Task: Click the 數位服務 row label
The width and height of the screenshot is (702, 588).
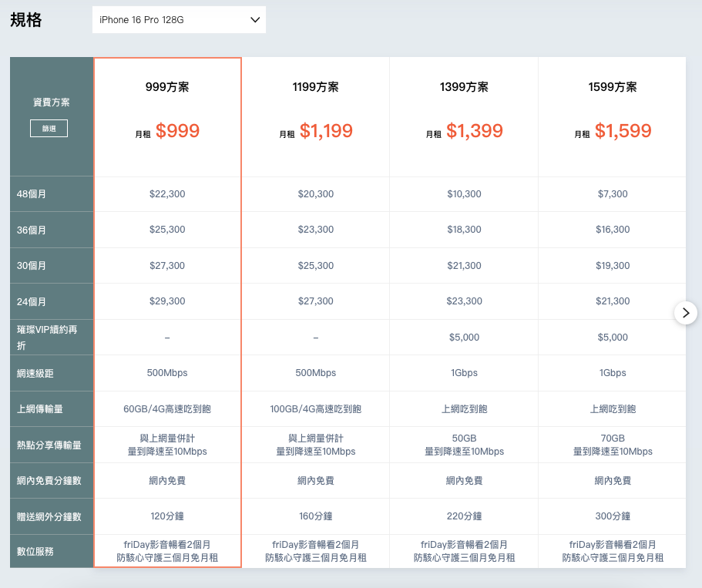Action: point(35,552)
